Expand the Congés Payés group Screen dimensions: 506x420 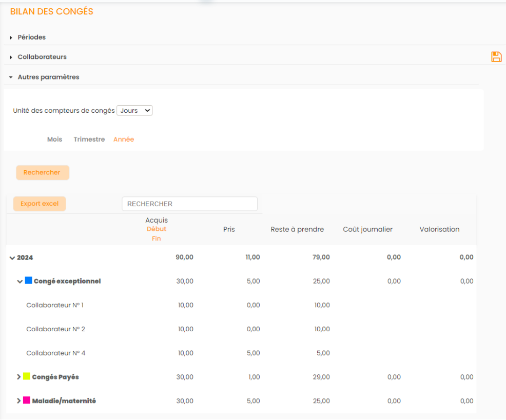(19, 377)
